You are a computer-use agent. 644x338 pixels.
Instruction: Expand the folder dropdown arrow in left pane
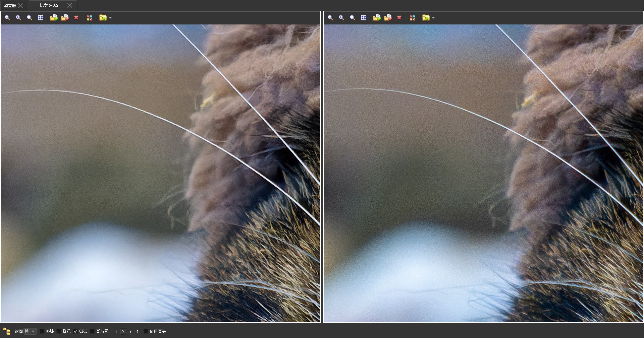tap(110, 18)
